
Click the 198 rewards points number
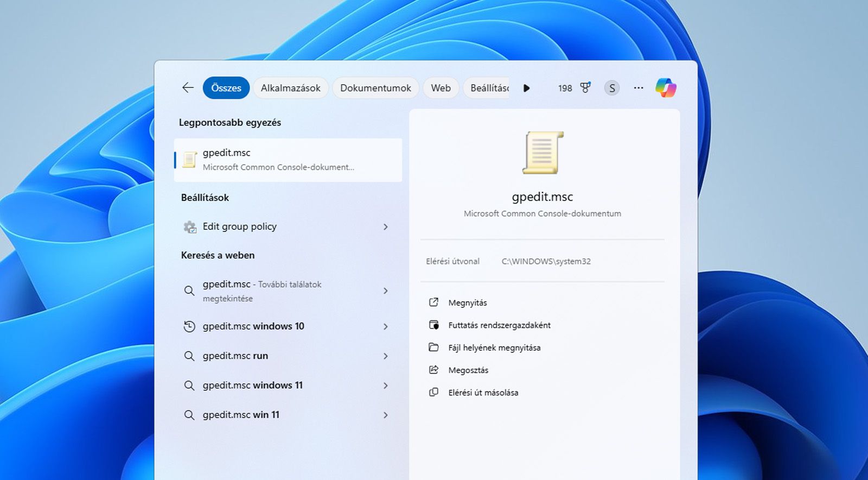click(x=565, y=88)
